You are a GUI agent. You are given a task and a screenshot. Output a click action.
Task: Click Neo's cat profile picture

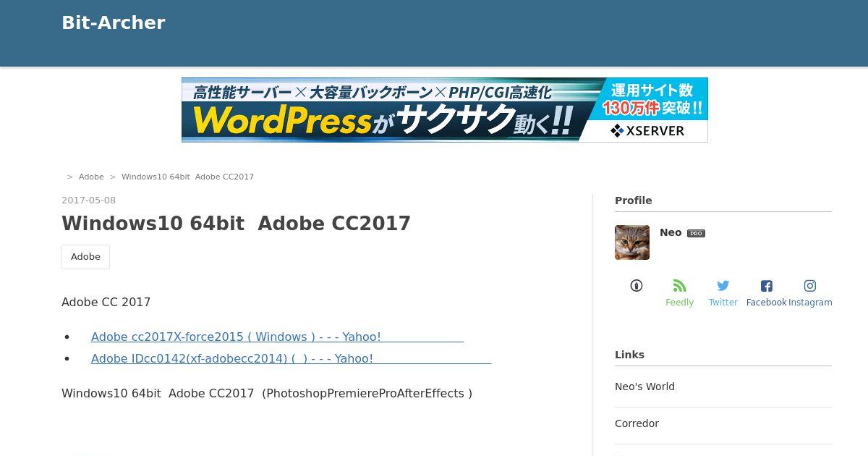632,242
